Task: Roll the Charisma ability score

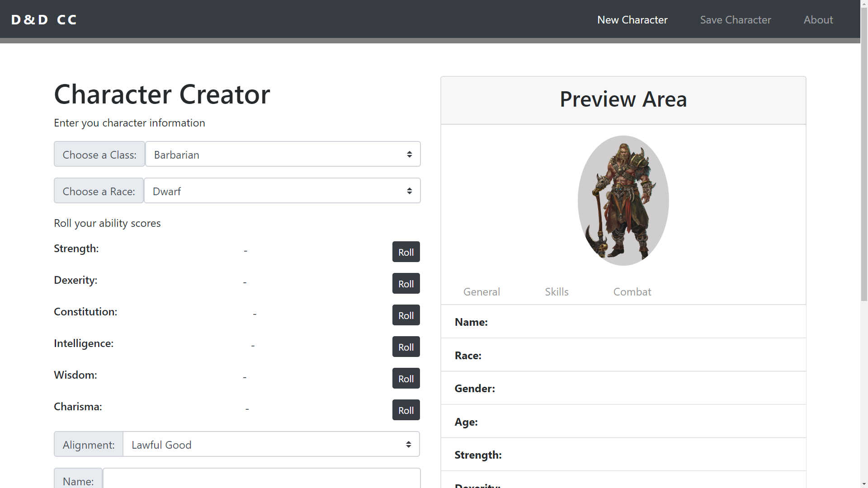Action: pyautogui.click(x=406, y=410)
